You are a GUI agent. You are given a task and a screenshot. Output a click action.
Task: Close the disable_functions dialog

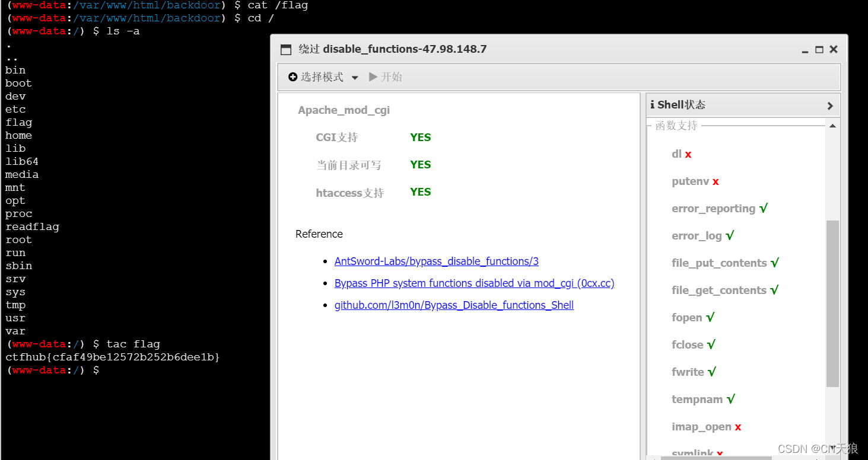click(x=834, y=50)
